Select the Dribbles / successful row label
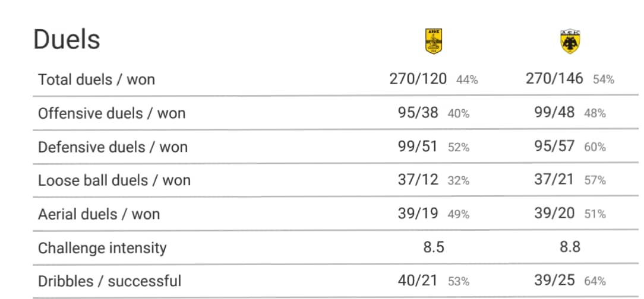 tap(110, 281)
